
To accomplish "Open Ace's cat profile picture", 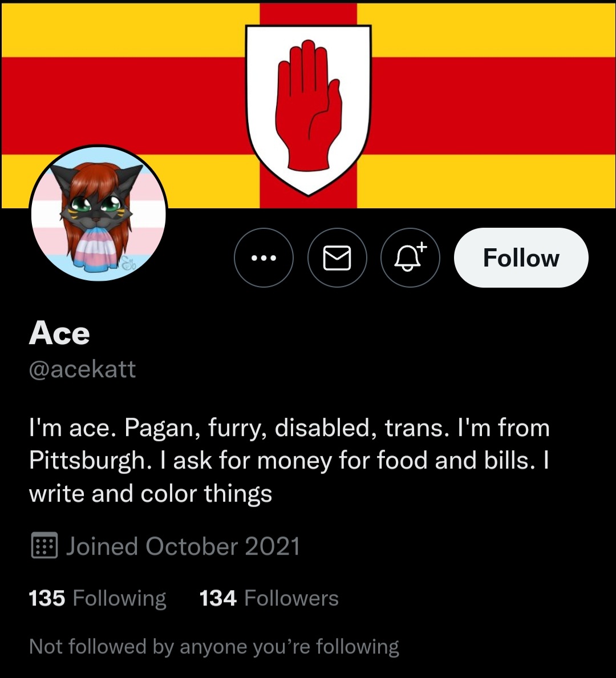I will (99, 213).
